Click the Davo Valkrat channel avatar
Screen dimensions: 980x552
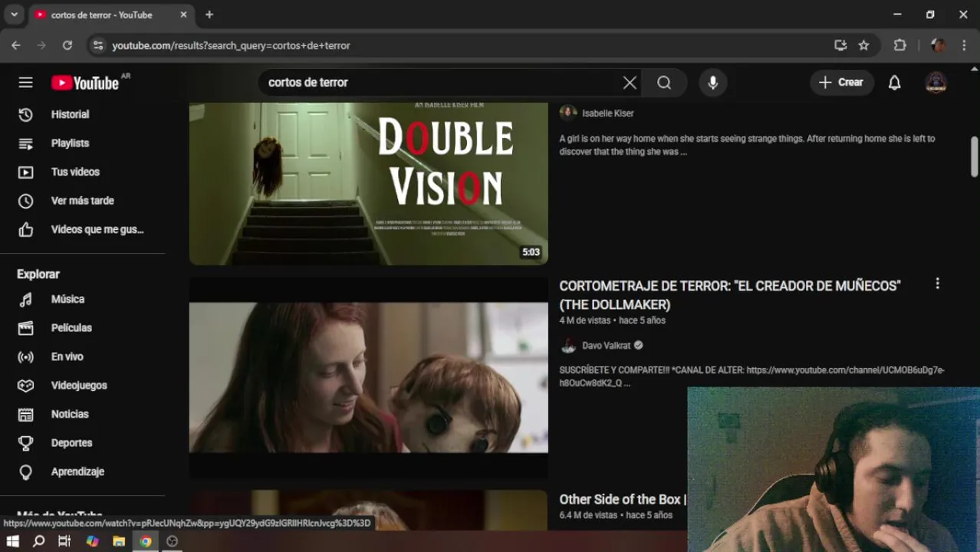tap(568, 346)
